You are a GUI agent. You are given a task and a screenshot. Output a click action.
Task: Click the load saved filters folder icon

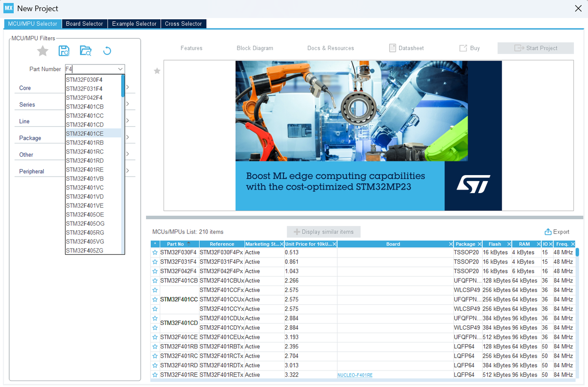point(85,51)
